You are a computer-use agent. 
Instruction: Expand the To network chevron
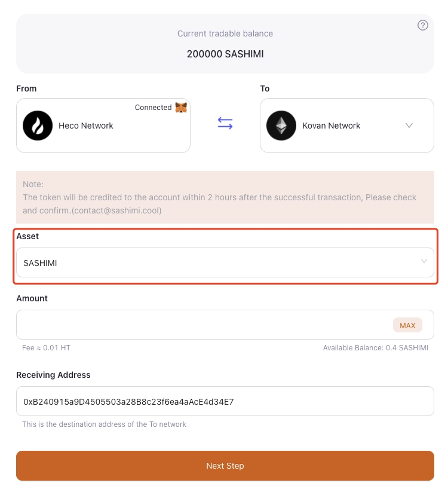(409, 126)
